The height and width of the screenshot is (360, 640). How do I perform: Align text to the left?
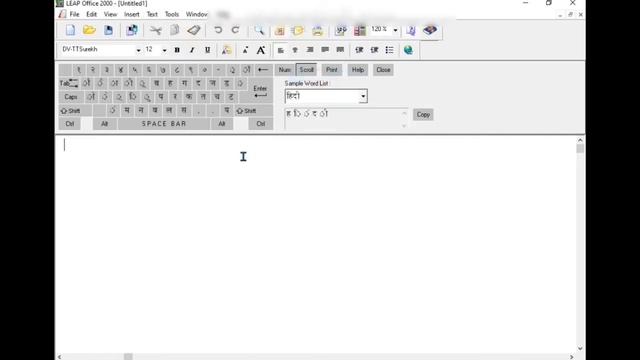(x=280, y=50)
